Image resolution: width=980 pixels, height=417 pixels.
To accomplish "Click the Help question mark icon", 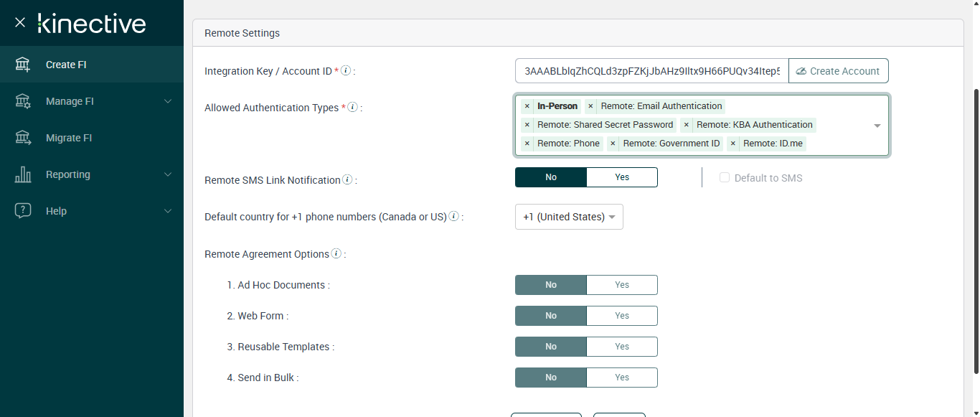I will point(23,211).
